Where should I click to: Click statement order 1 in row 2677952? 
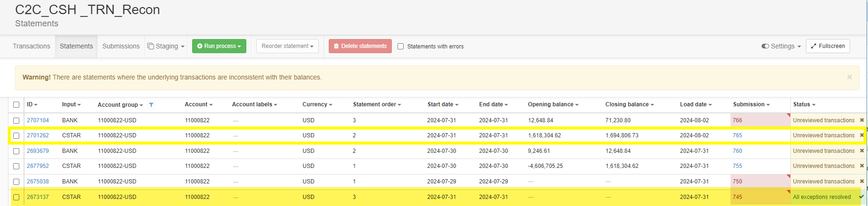(354, 166)
